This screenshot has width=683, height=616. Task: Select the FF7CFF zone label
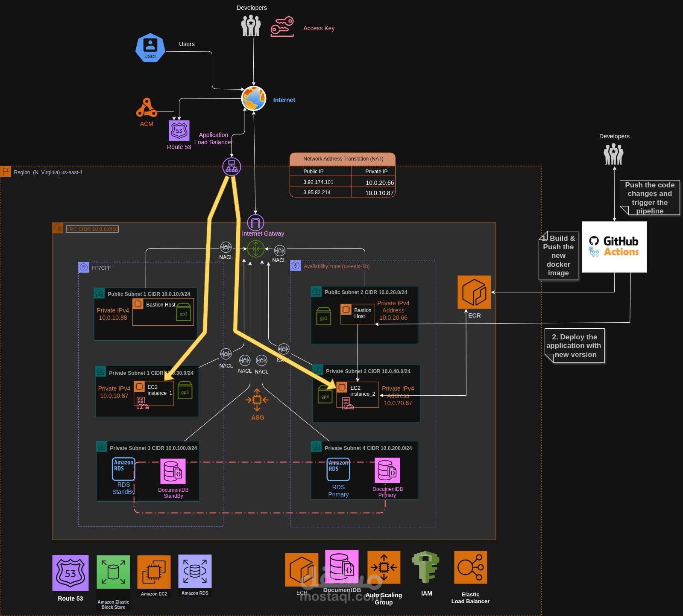pyautogui.click(x=101, y=268)
